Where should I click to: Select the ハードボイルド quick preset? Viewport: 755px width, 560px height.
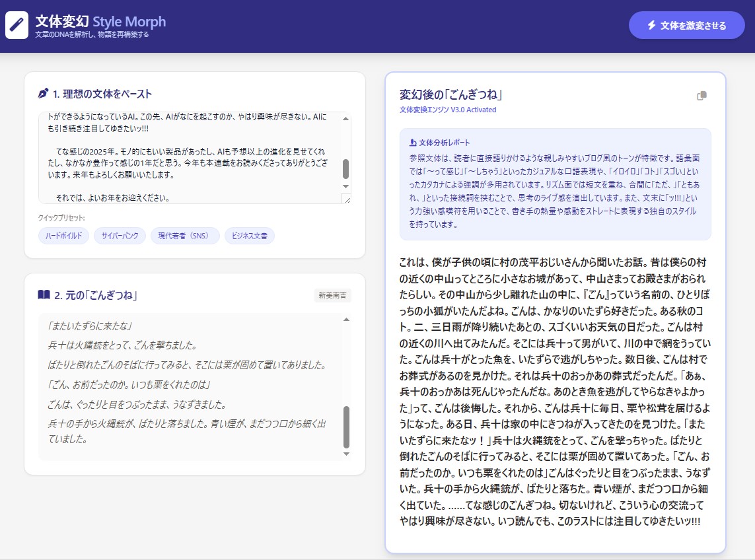point(63,236)
